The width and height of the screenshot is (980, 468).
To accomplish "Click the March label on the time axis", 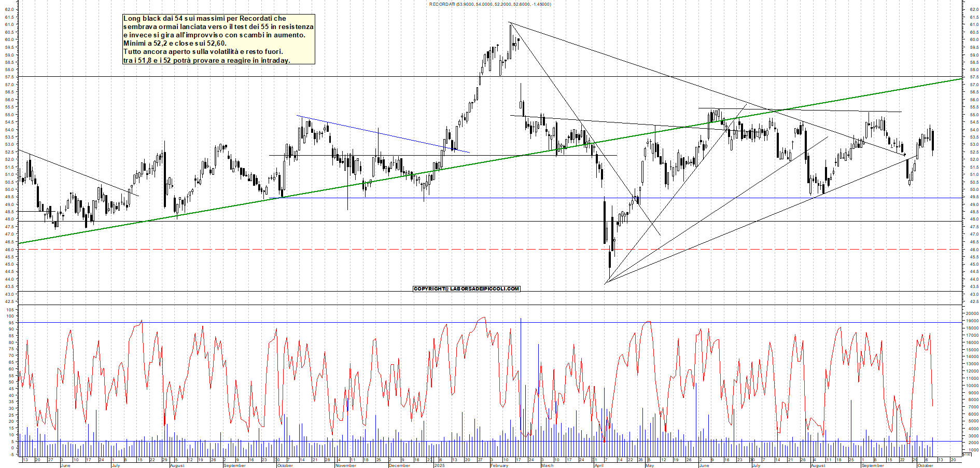I will (547, 465).
